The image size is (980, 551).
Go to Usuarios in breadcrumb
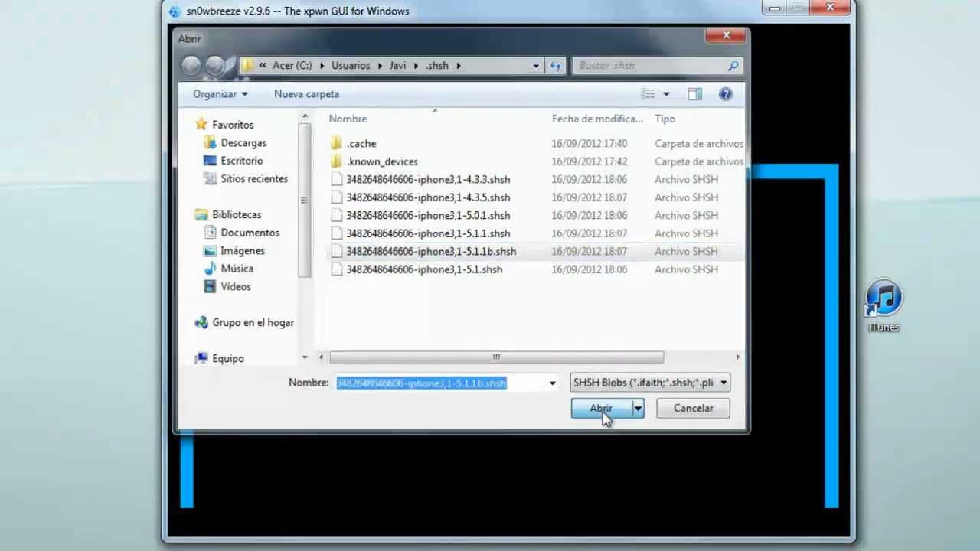351,66
